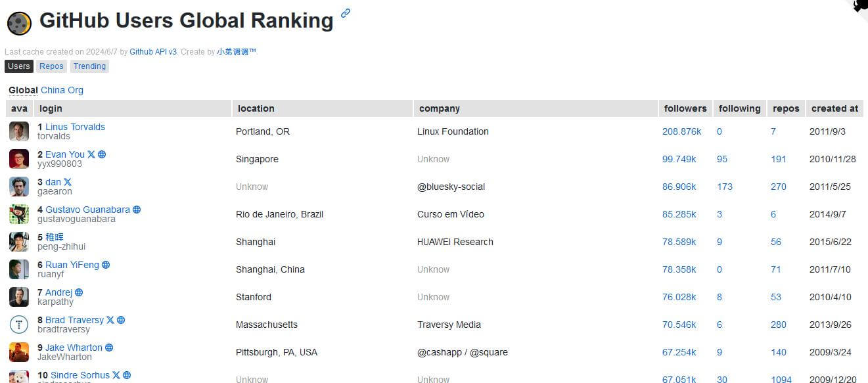Click the globe icon next to Jake Wharton
Screen dimensions: 868x383
(109, 348)
